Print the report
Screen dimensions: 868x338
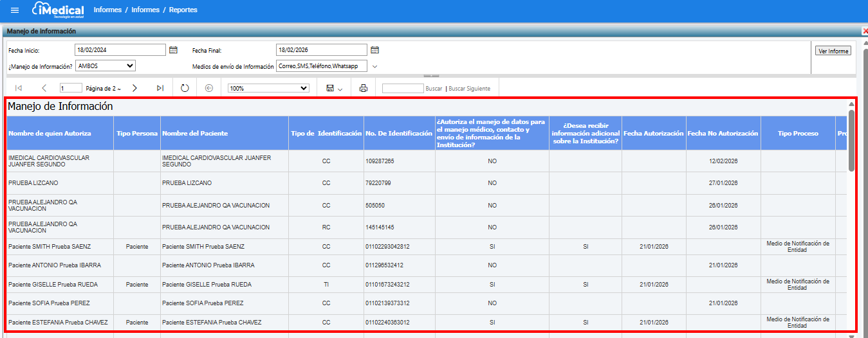coord(363,88)
